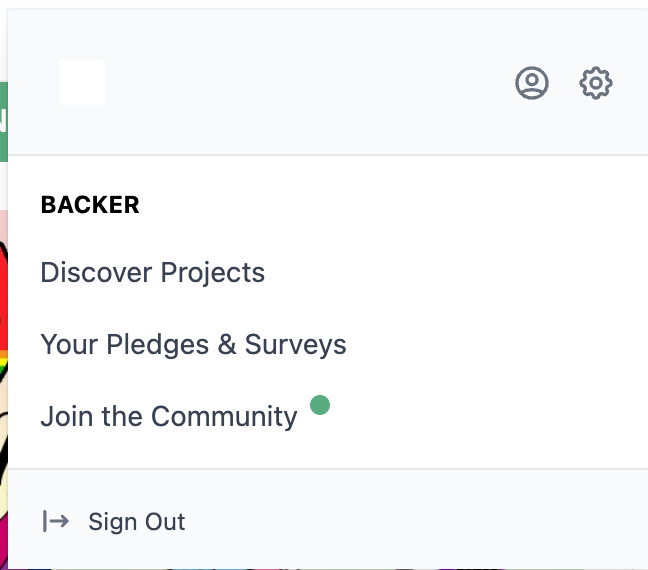The image size is (648, 570).
Task: Click the divider line above Sign Out
Action: click(328, 468)
